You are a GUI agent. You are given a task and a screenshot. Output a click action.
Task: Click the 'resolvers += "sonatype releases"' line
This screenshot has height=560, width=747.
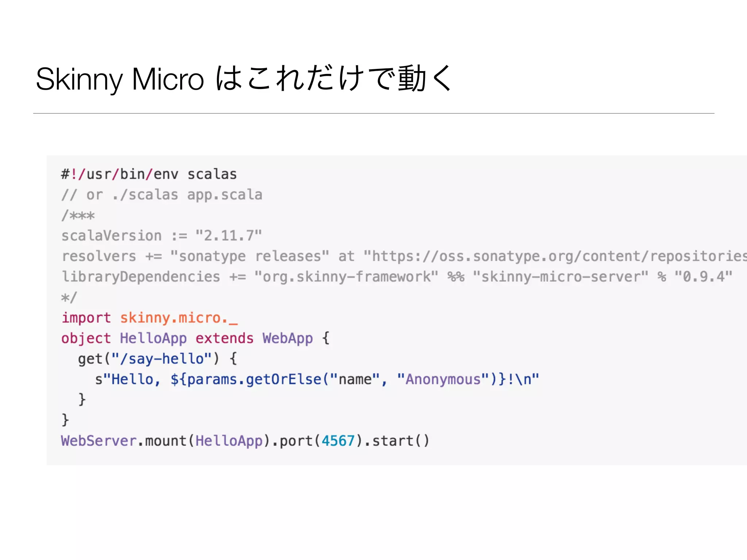404,256
